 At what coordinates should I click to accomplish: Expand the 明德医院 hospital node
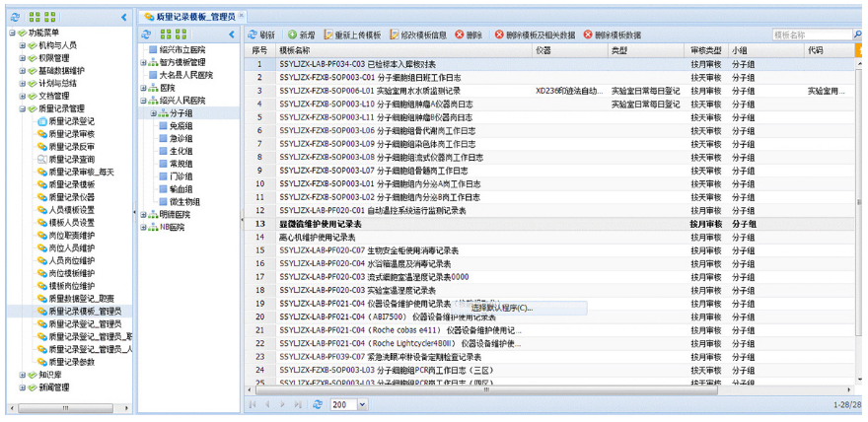144,214
